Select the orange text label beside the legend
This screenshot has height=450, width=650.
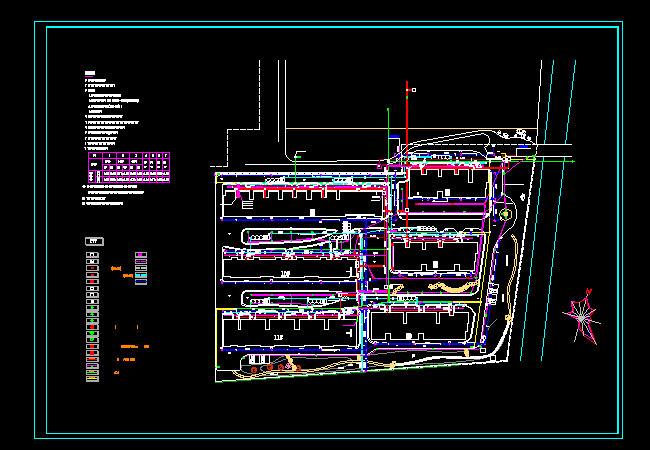tap(117, 269)
